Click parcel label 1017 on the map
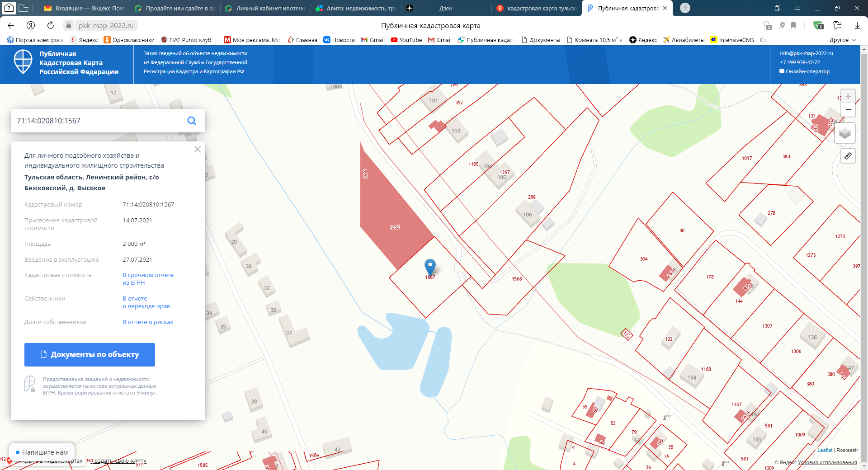868x470 pixels. tap(747, 158)
